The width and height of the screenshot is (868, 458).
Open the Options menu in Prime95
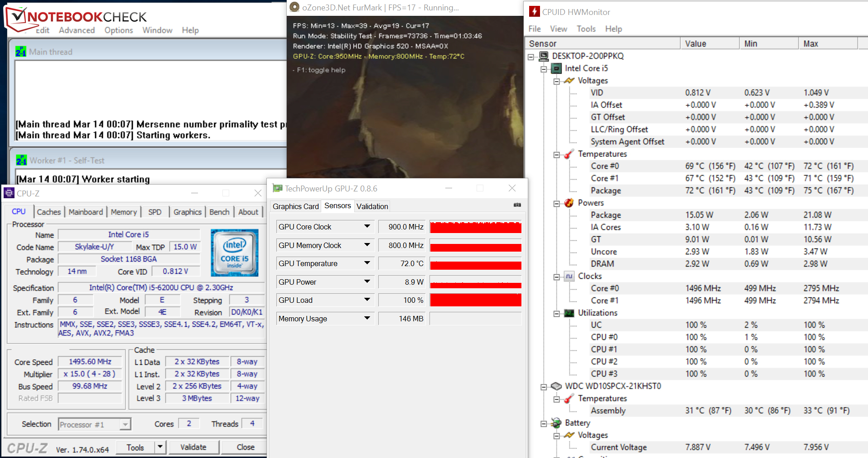coord(119,30)
